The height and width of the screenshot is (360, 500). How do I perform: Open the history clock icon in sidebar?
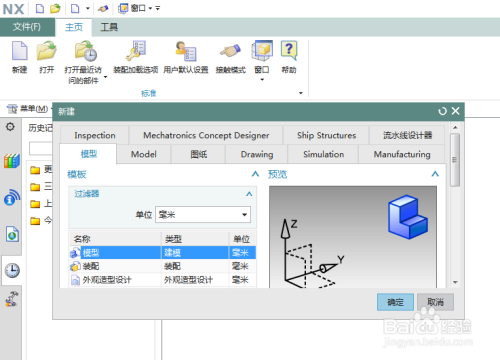12,270
